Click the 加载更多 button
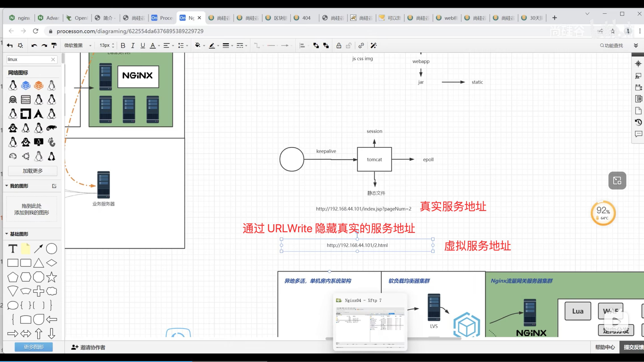The height and width of the screenshot is (362, 644). (x=32, y=171)
